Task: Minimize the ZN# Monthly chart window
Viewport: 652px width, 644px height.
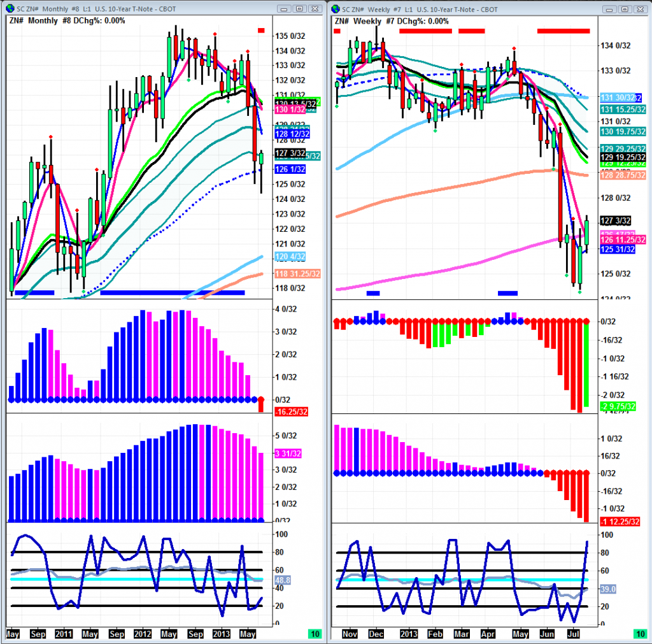Action: (x=284, y=9)
